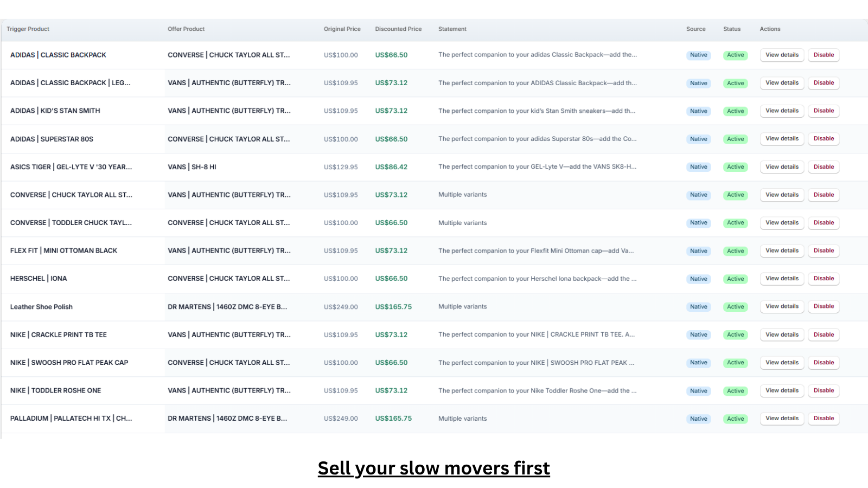The height and width of the screenshot is (488, 868).
Task: Click the Original Price column header
Action: pyautogui.click(x=342, y=29)
